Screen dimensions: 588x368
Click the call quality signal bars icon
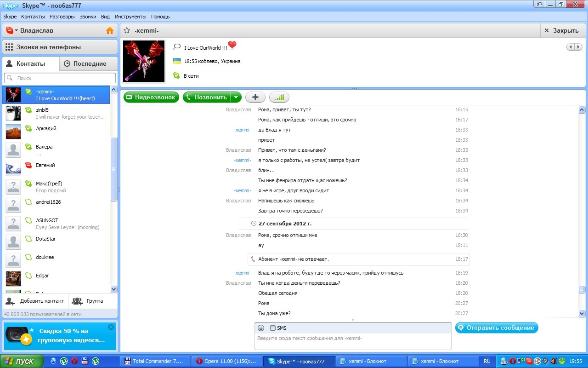pyautogui.click(x=279, y=97)
